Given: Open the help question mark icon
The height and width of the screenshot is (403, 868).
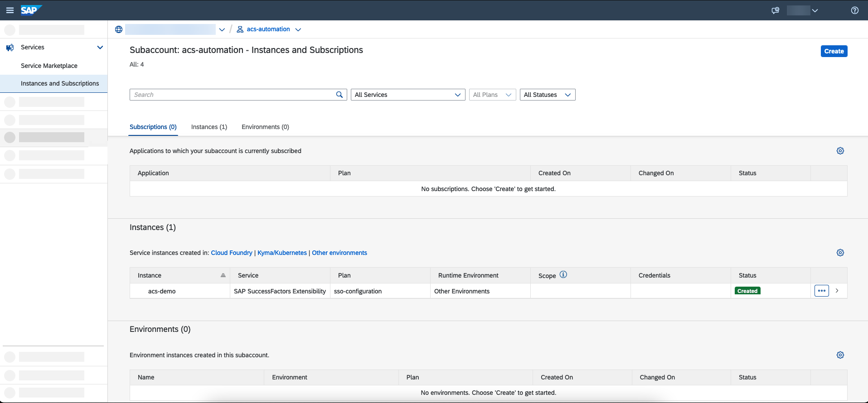Looking at the screenshot, I should (x=855, y=10).
